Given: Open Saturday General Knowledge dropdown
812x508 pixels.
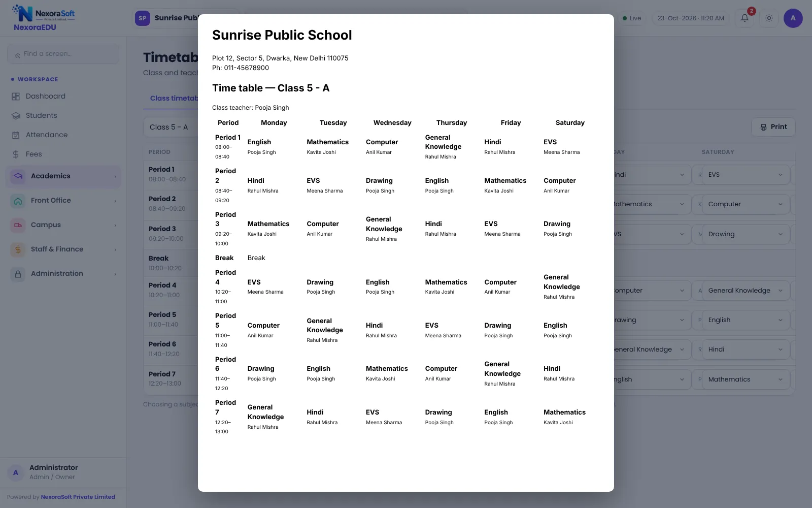Looking at the screenshot, I should (746, 291).
